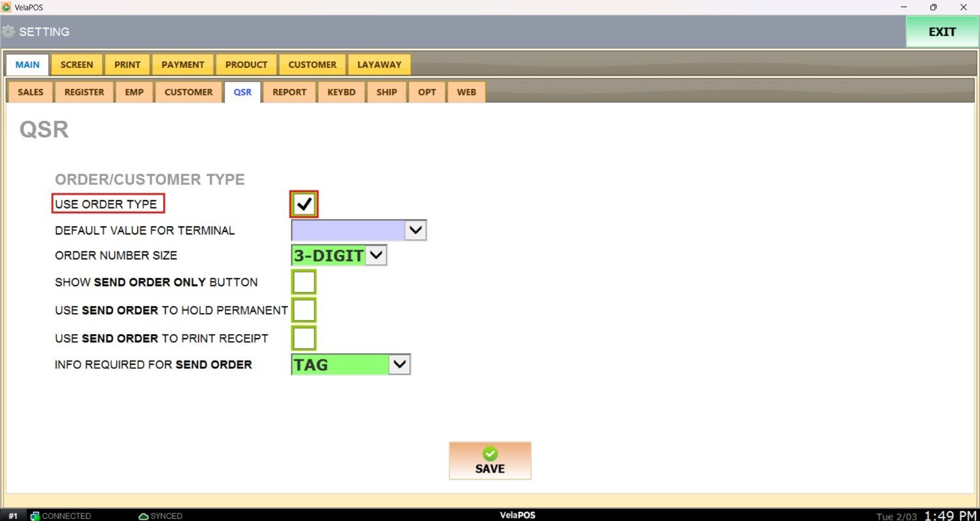Uncheck the Use Order Type checkbox
Image resolution: width=980 pixels, height=521 pixels.
point(304,205)
